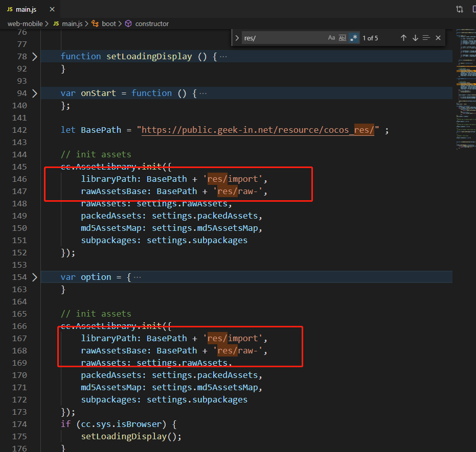Open the compare changes icon in editor toolbar
The image size is (476, 452).
click(x=460, y=9)
